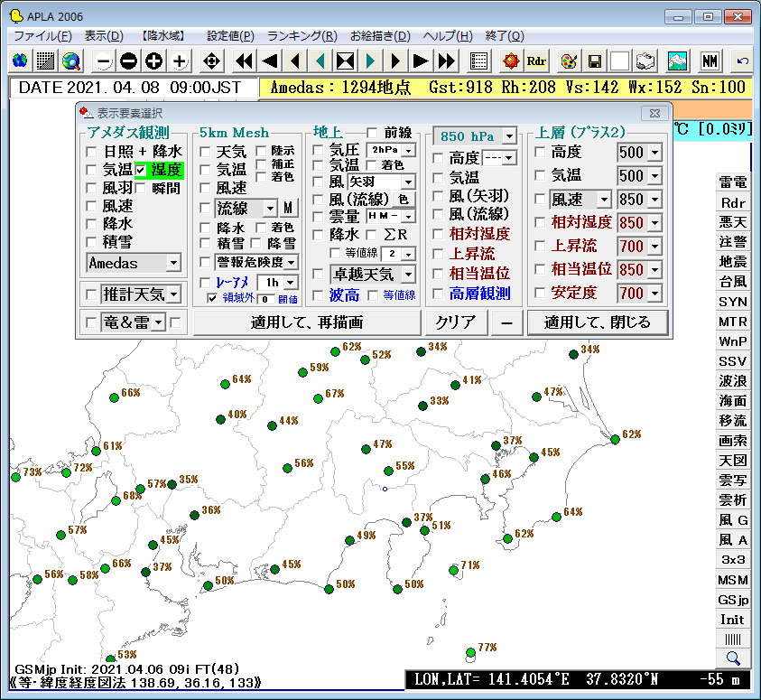
Task: Open the 表示(D) menu
Action: 104,36
